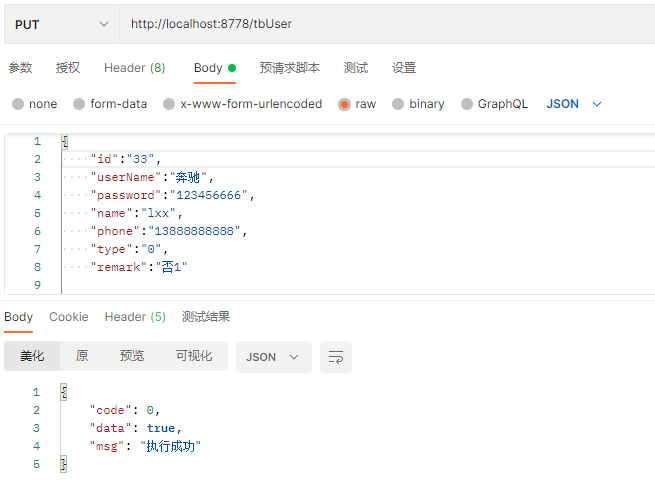655x491 pixels.
Task: Switch to 原 raw response view
Action: [82, 356]
